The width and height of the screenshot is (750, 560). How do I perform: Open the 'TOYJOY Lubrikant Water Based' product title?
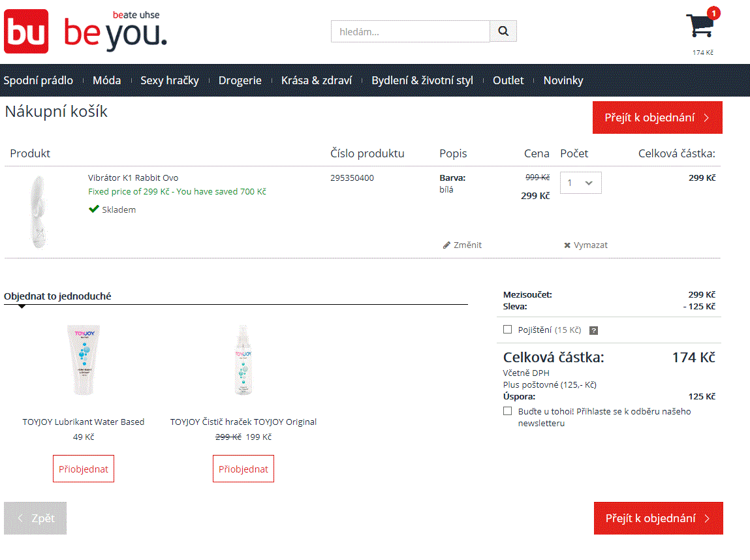click(x=84, y=422)
